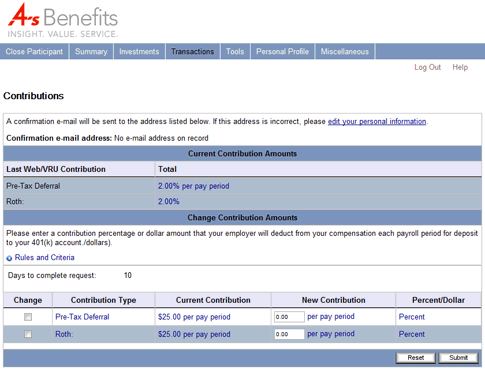
Task: Click the Change Contribution Amounts section header
Action: [242, 218]
